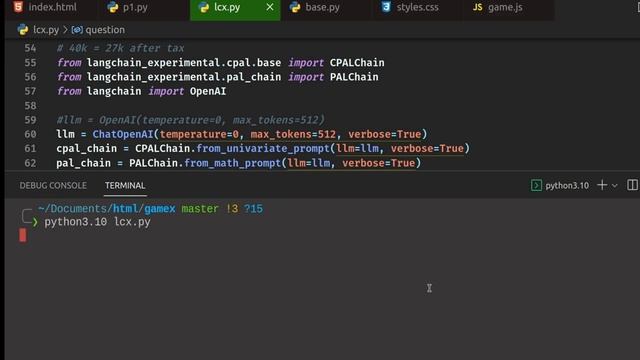Select the TERMINAL panel tab

coord(125,186)
